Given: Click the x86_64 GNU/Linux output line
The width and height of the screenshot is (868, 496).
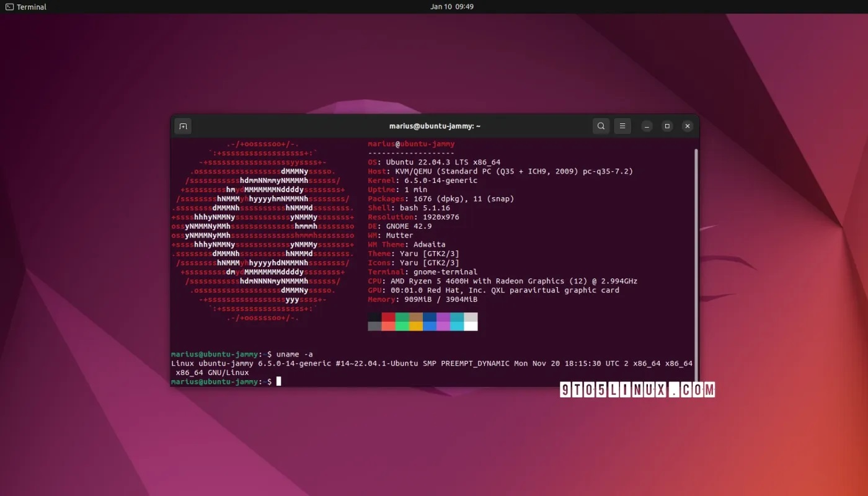Looking at the screenshot, I should (x=212, y=373).
